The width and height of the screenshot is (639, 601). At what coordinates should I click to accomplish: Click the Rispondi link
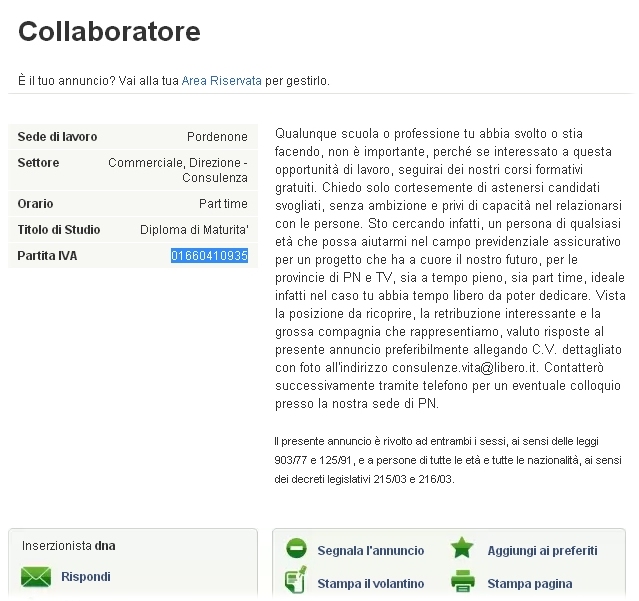86,577
